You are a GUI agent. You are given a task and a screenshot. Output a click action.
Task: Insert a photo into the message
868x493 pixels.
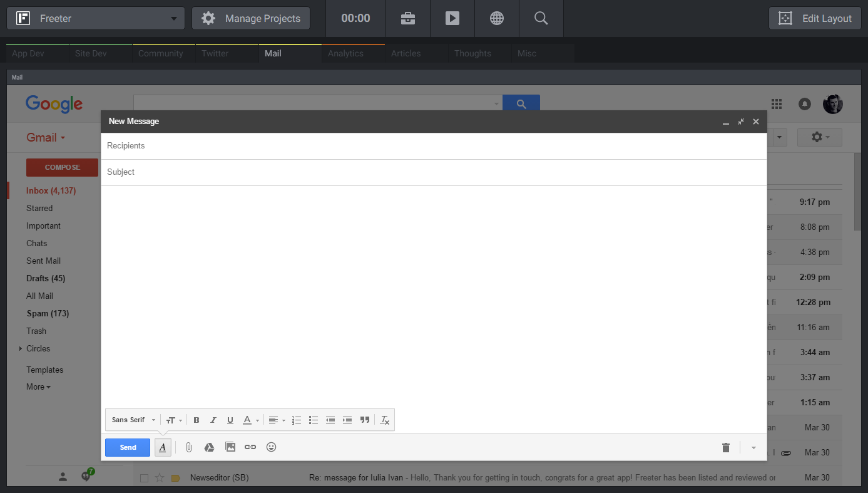tap(230, 447)
